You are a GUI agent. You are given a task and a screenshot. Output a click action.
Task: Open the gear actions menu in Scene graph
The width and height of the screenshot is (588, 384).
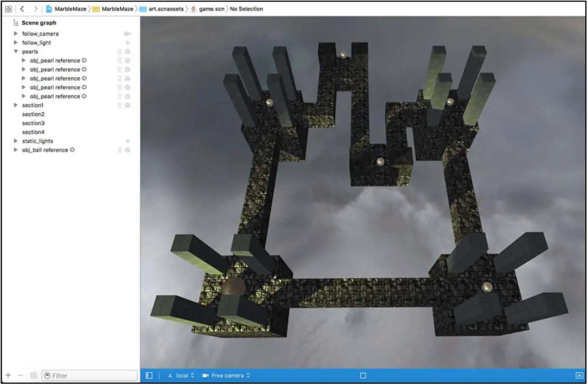tap(34, 375)
